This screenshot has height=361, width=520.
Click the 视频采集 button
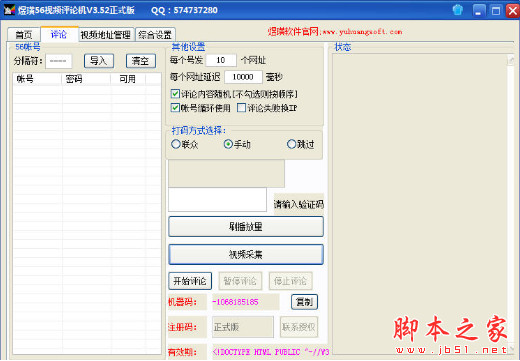pos(246,255)
